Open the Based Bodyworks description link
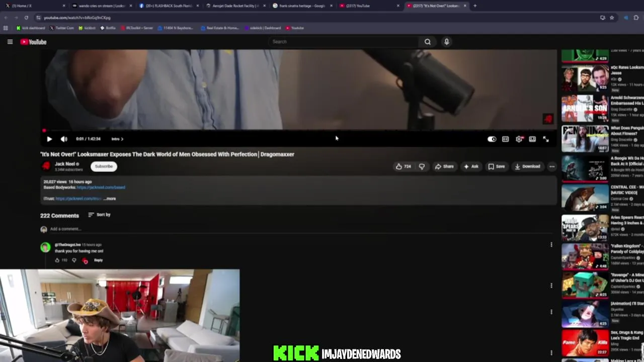The height and width of the screenshot is (362, 644). pos(101,188)
